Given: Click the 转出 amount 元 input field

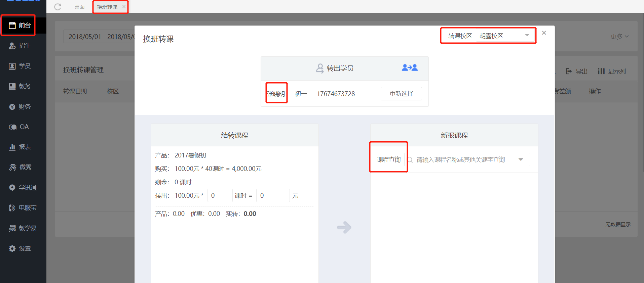Looking at the screenshot, I should click(273, 195).
